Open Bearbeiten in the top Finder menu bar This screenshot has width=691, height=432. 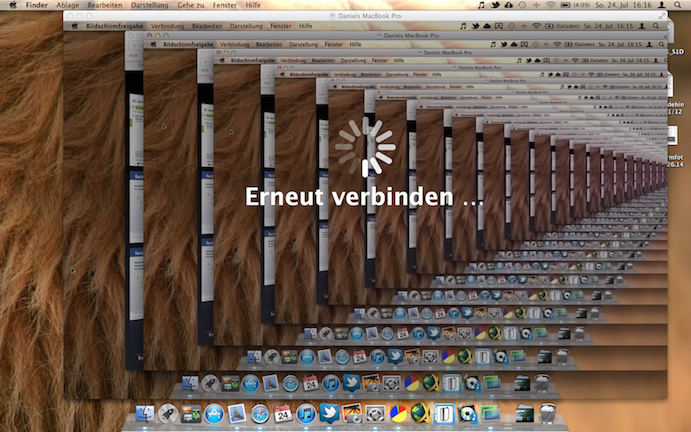tap(104, 5)
